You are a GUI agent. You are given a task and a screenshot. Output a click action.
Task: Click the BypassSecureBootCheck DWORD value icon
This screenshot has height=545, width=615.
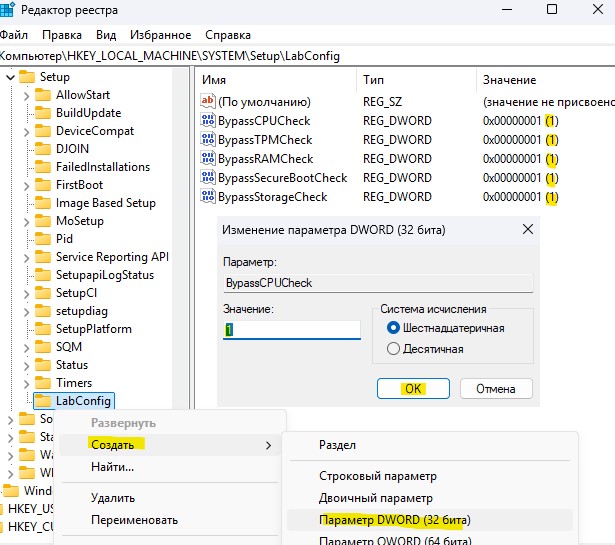(207, 177)
